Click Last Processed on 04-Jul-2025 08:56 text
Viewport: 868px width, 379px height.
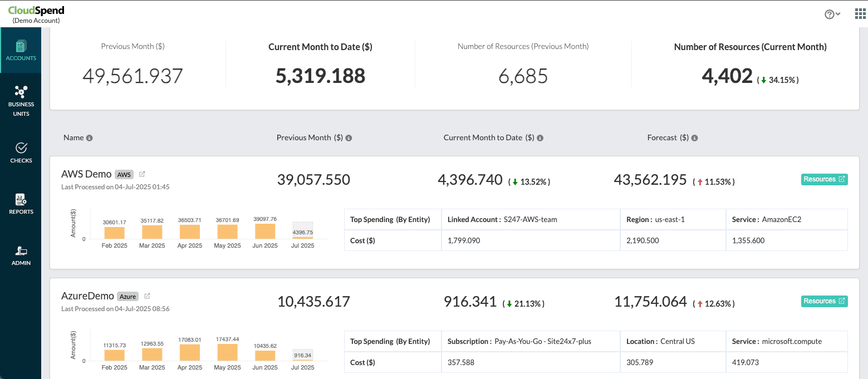[115, 308]
